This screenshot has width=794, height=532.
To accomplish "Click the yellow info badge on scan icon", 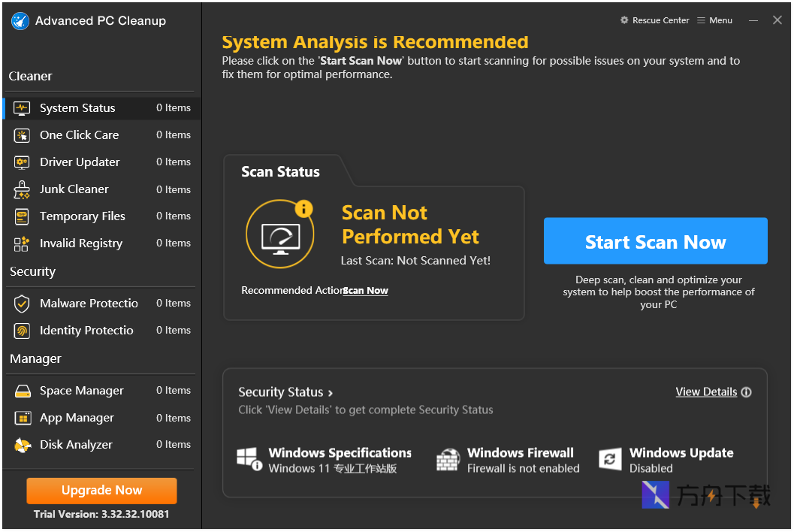I will (x=303, y=208).
